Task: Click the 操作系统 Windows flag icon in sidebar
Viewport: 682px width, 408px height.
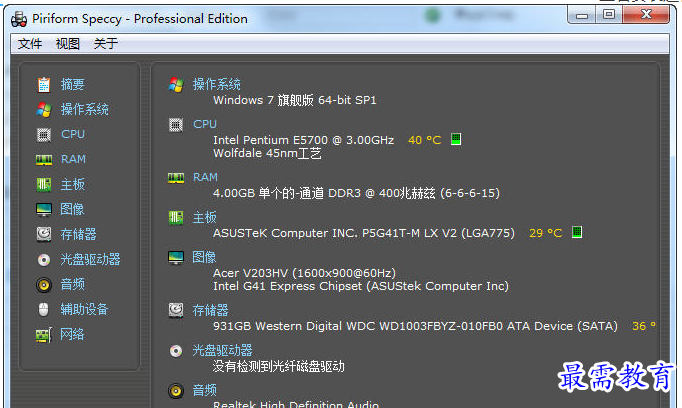Action: pos(43,110)
